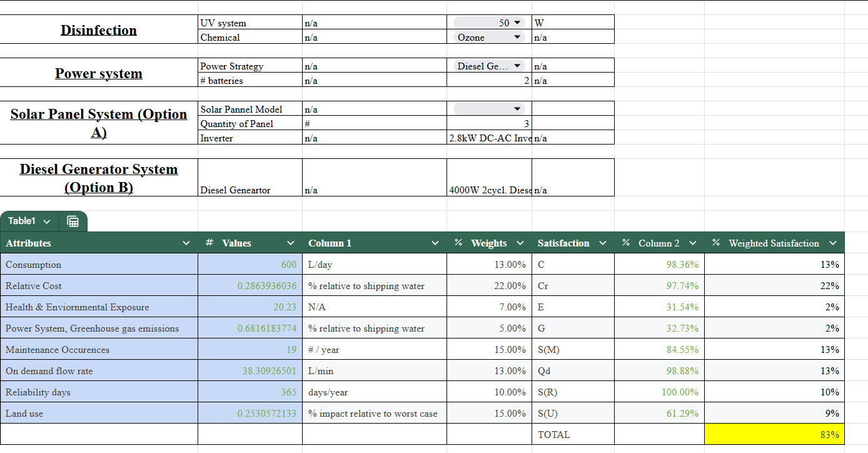Select the 2.8kW DC-AC Inverter cell

[x=489, y=138]
